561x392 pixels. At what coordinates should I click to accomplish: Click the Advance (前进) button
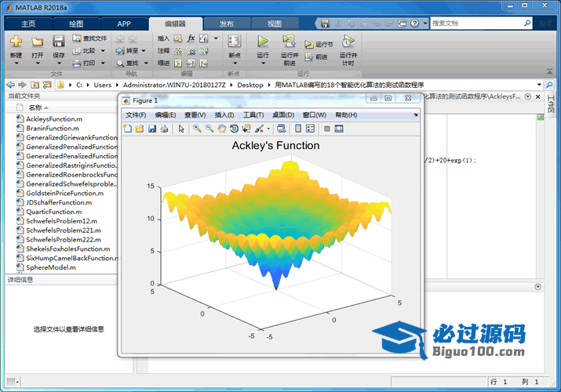tap(316, 56)
